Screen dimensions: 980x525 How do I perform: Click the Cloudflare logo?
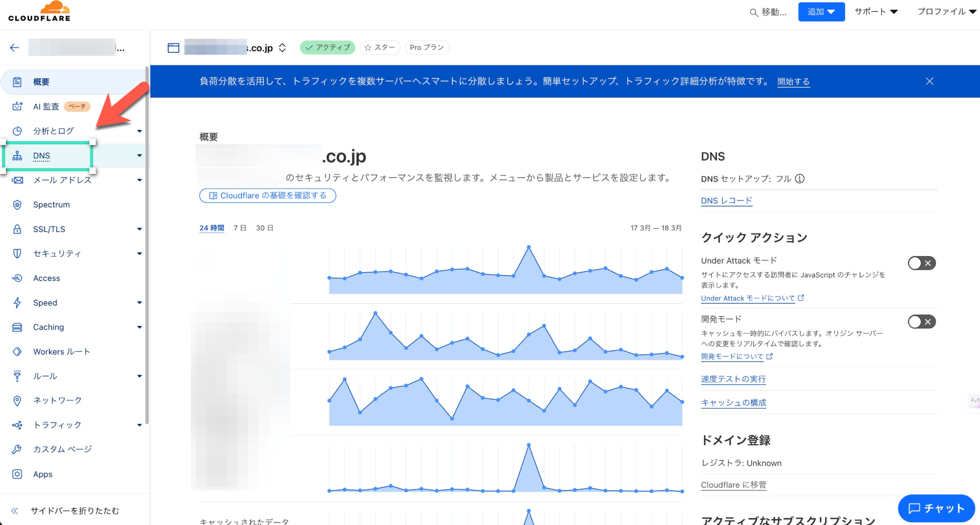[x=39, y=11]
